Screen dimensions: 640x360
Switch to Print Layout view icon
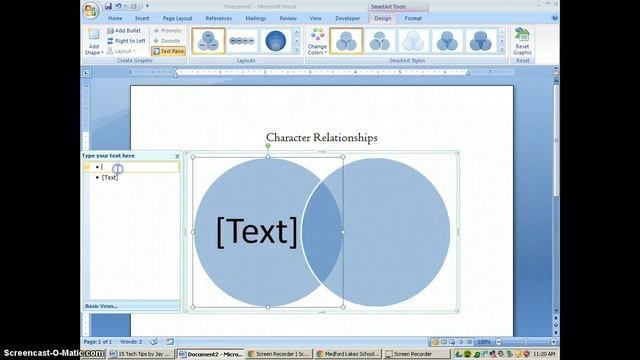[435, 342]
